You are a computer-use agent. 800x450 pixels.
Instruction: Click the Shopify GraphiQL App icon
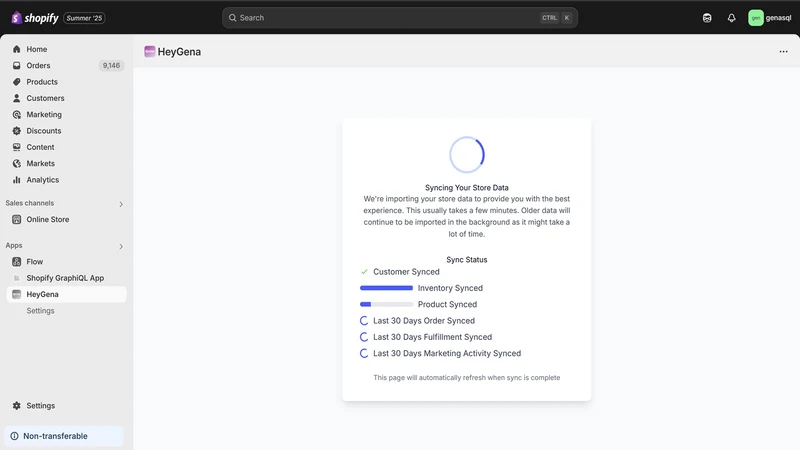tap(16, 278)
